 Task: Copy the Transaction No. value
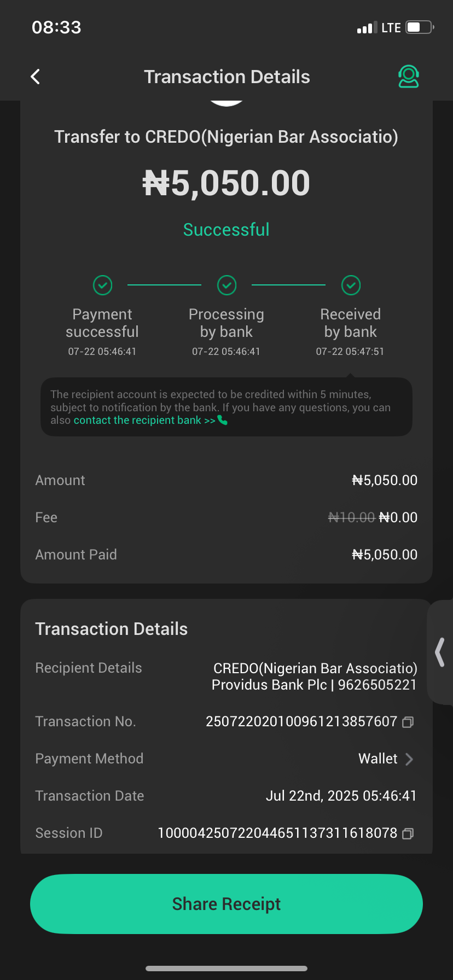point(408,722)
